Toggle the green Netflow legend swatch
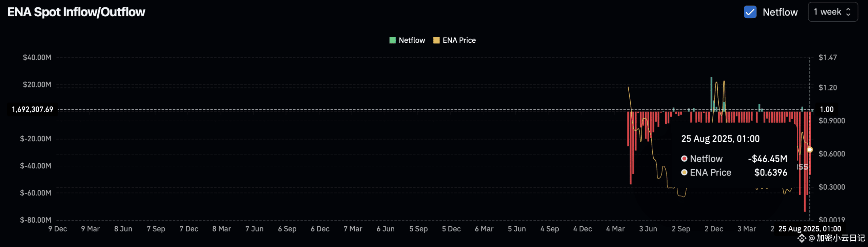This screenshot has width=868, height=247. (393, 40)
